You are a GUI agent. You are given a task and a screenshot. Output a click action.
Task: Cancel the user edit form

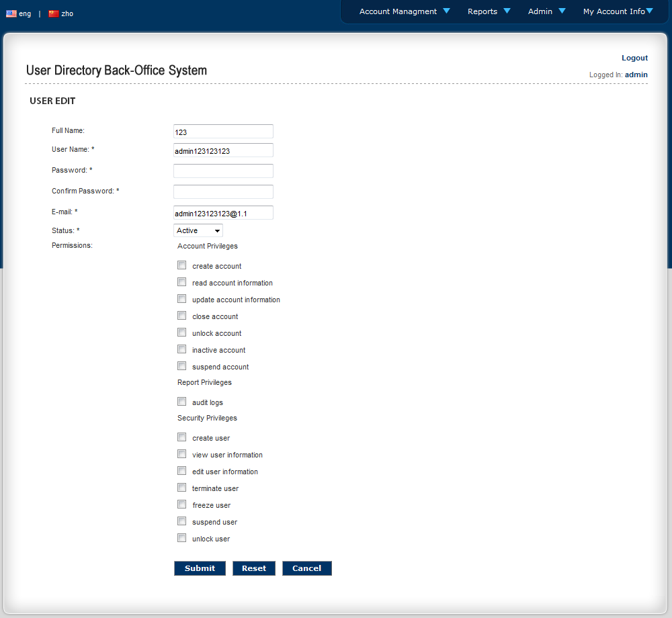pos(307,568)
